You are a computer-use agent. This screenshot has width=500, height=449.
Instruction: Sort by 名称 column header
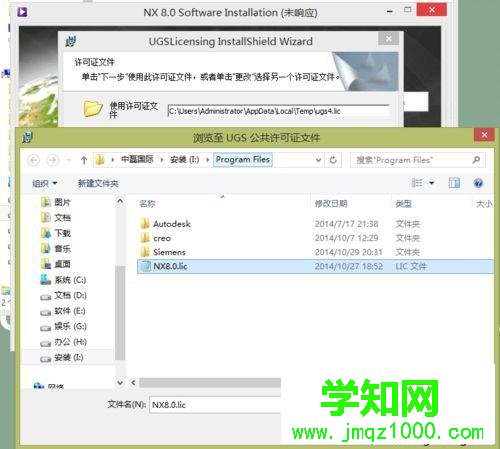(x=147, y=203)
